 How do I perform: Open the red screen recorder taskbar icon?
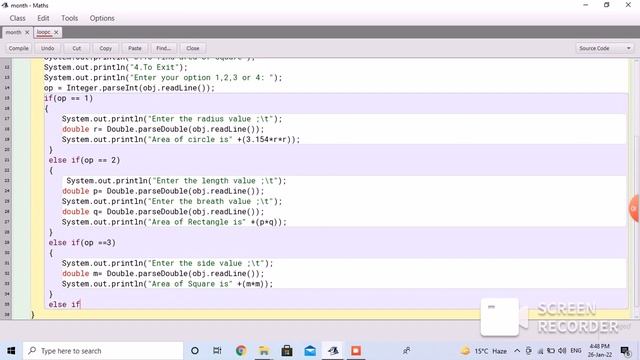click(x=356, y=351)
